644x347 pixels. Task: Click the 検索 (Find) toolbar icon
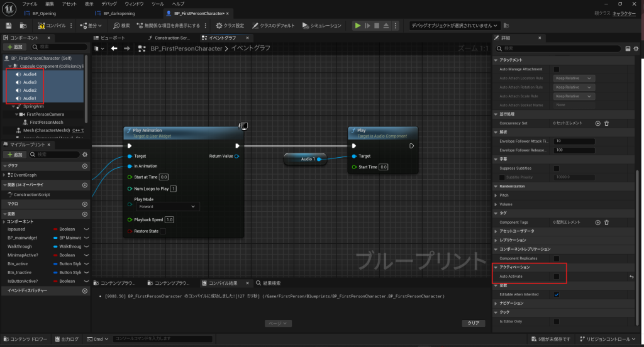pos(117,26)
